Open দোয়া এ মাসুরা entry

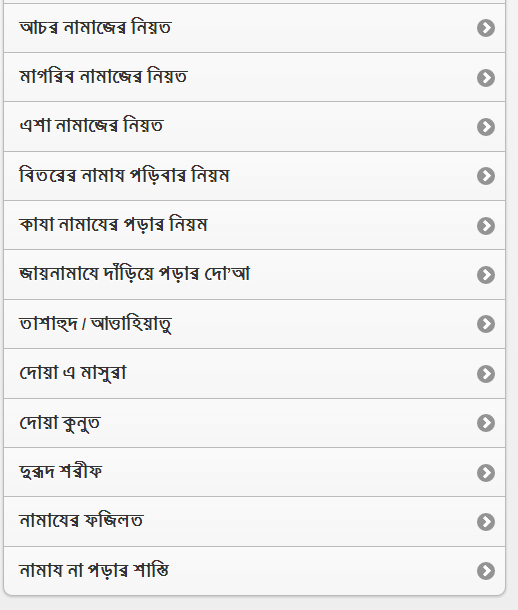(254, 373)
